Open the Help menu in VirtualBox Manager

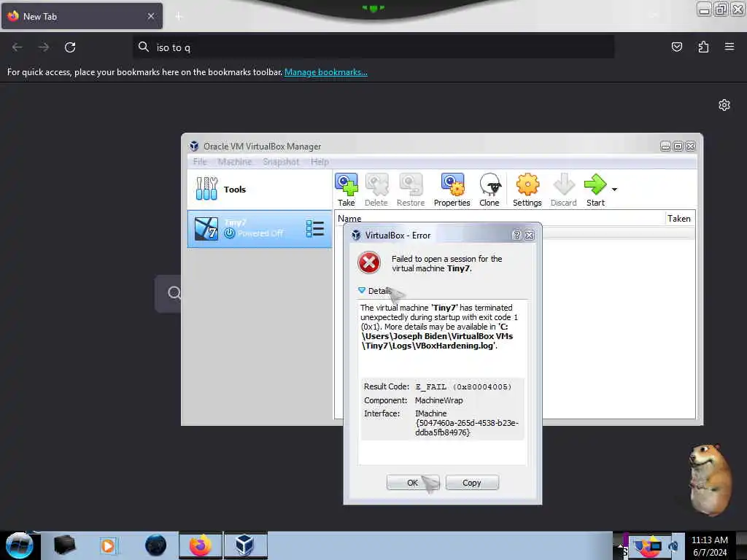320,161
